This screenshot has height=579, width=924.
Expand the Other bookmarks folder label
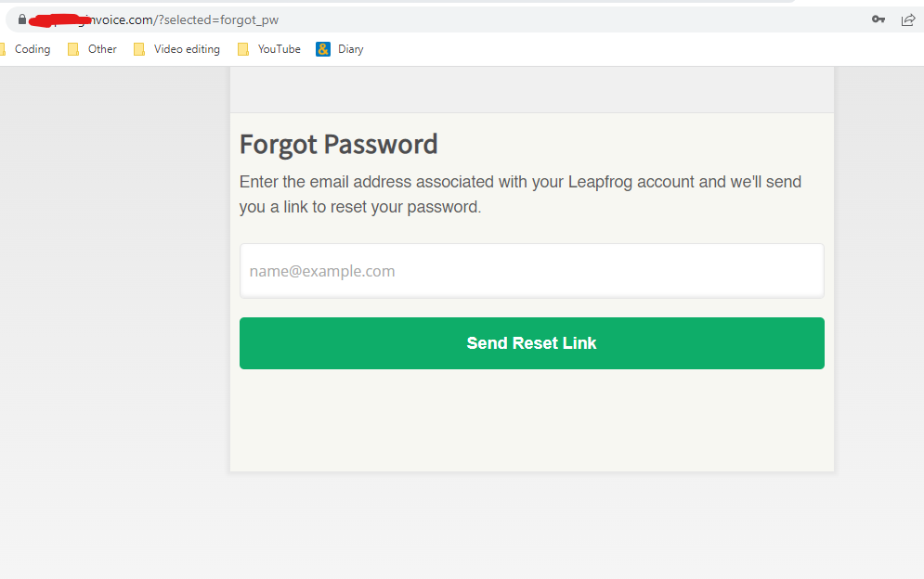(102, 49)
